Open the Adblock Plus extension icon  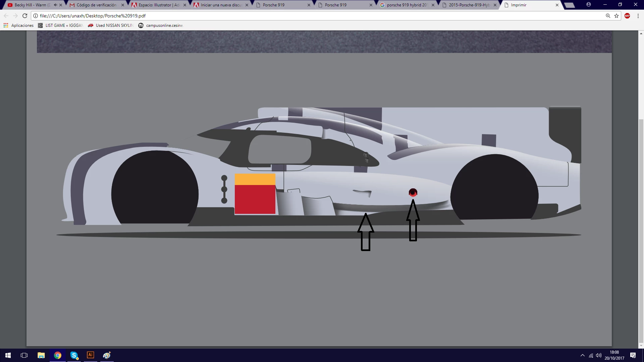[x=627, y=16]
